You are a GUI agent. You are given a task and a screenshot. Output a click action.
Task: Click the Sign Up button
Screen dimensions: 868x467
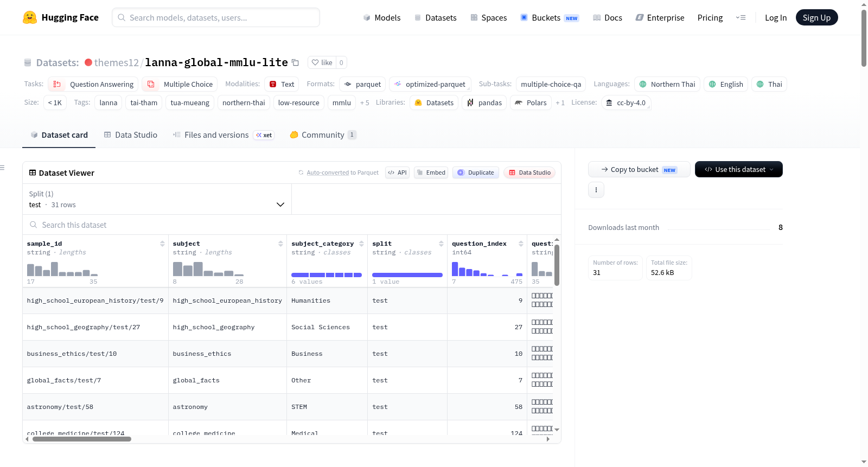click(x=816, y=17)
